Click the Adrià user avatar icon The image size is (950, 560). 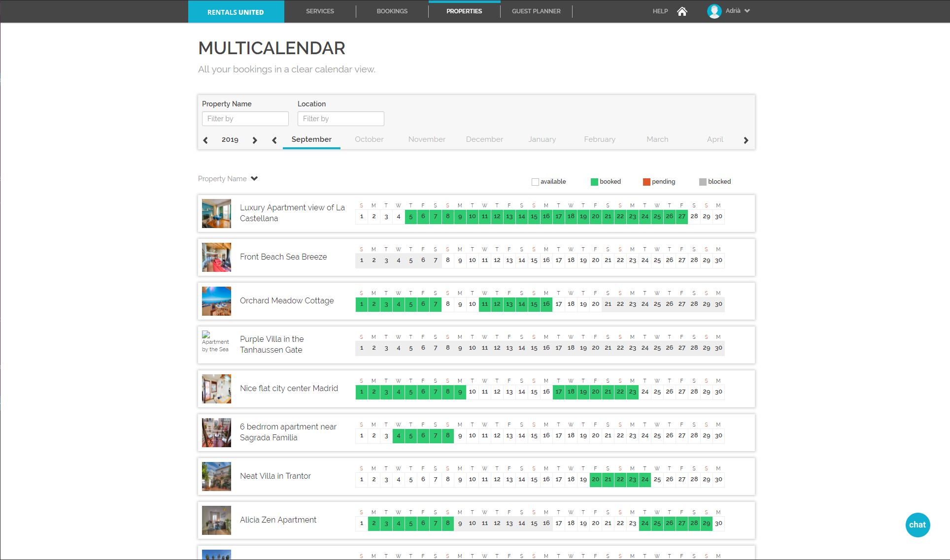pos(714,11)
